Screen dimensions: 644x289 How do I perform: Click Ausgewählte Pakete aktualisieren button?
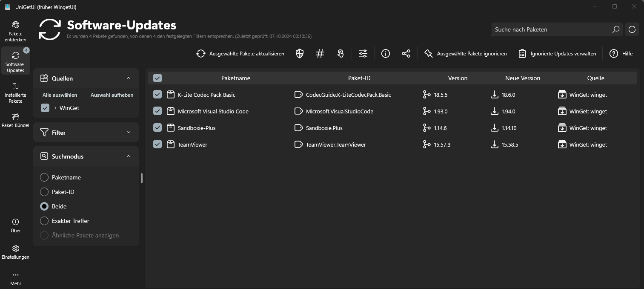[x=240, y=54]
